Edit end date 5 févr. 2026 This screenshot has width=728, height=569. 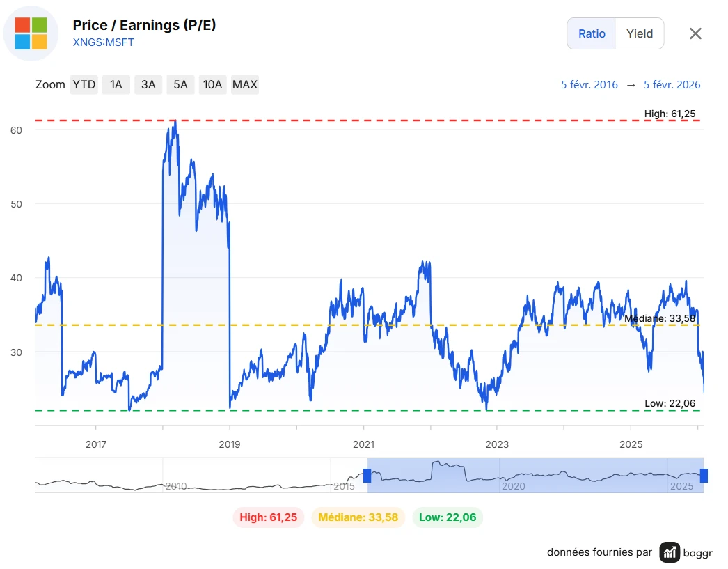coord(672,85)
